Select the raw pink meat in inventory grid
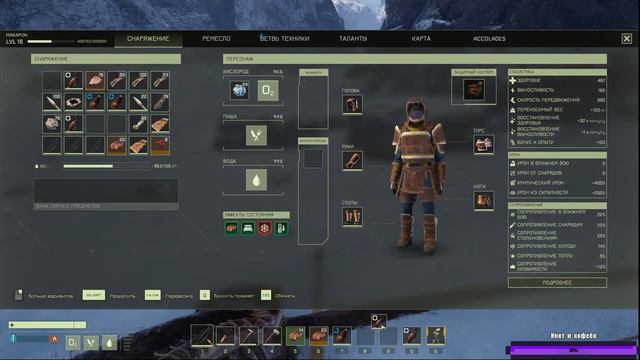Viewport: 640px width, 360px height. (x=95, y=80)
